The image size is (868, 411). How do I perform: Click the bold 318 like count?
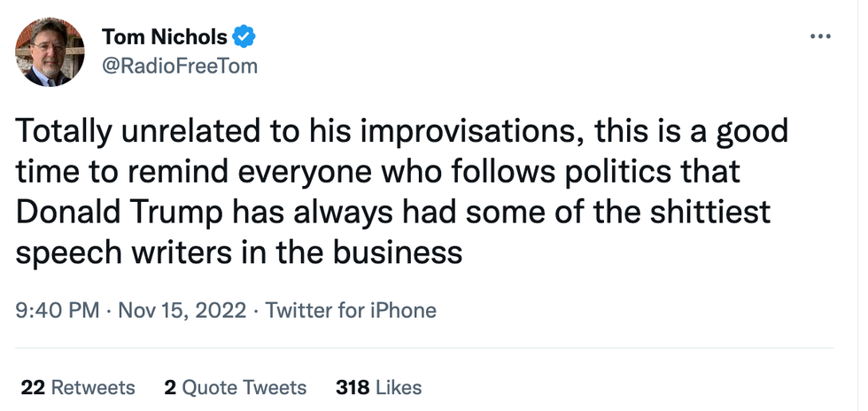coord(353,387)
